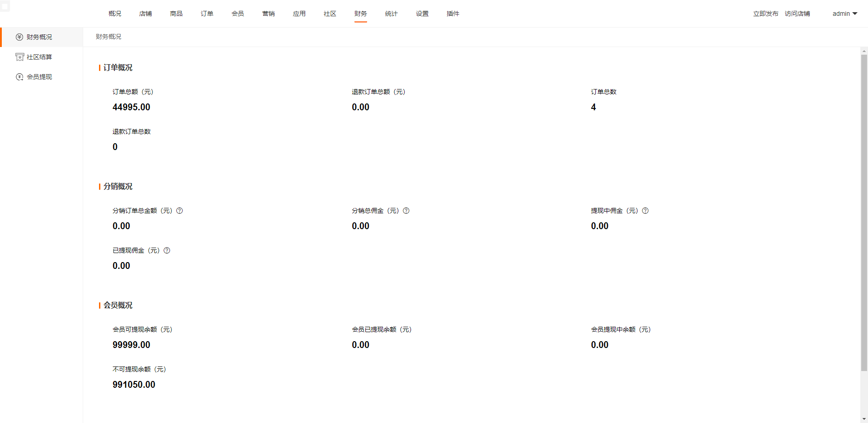Open the 营销 top menu item

tap(269, 14)
